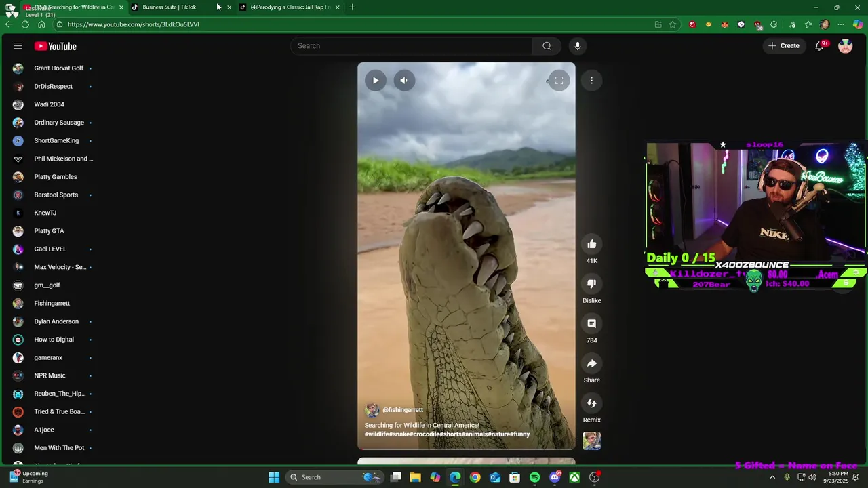Click the Create button

(x=784, y=46)
